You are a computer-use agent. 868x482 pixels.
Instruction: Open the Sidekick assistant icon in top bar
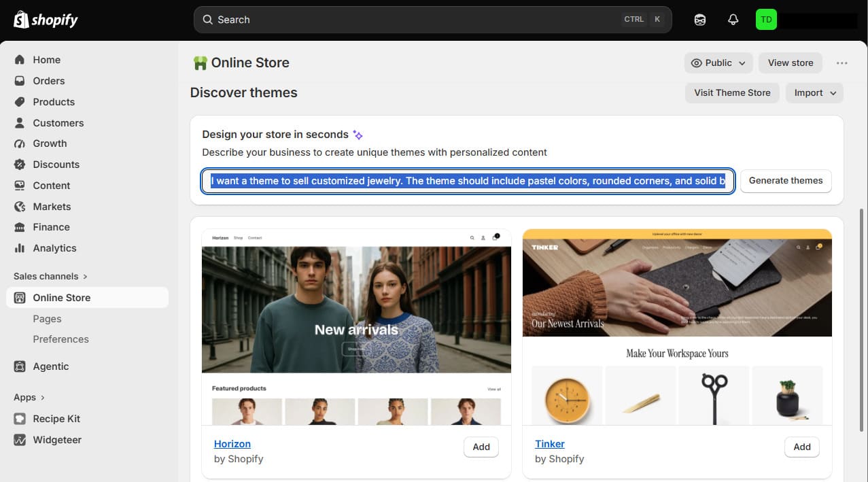click(700, 20)
